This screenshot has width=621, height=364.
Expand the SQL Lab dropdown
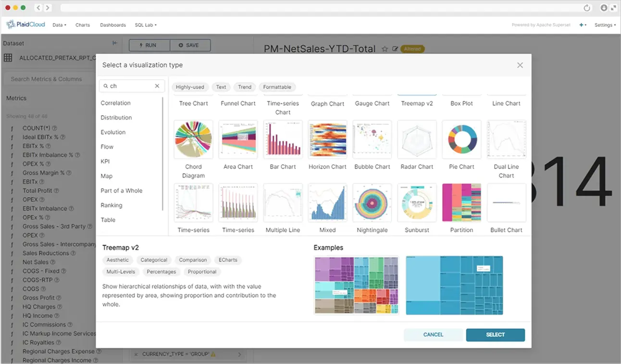[x=146, y=25]
